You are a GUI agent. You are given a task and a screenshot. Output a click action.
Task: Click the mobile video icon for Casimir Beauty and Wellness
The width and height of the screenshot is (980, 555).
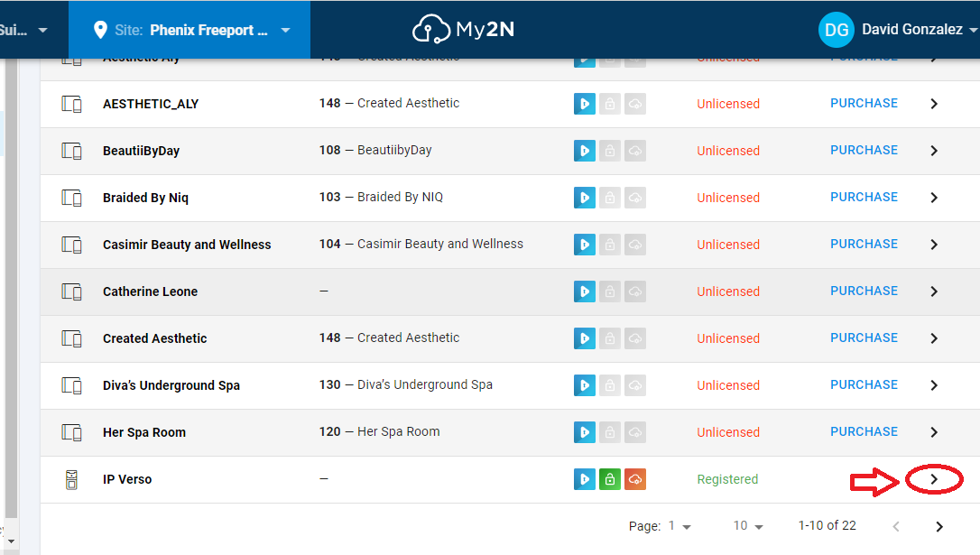[x=585, y=245]
